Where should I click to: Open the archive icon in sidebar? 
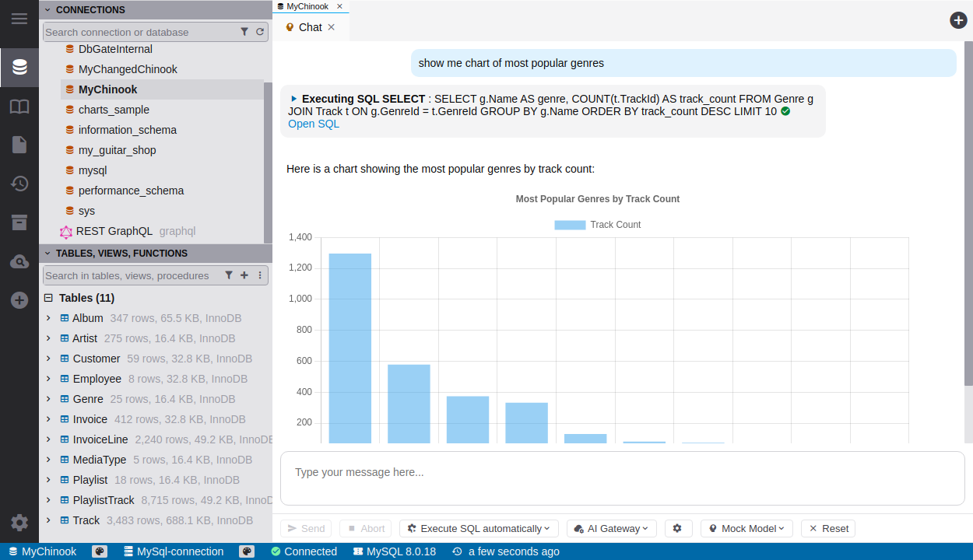(x=19, y=222)
